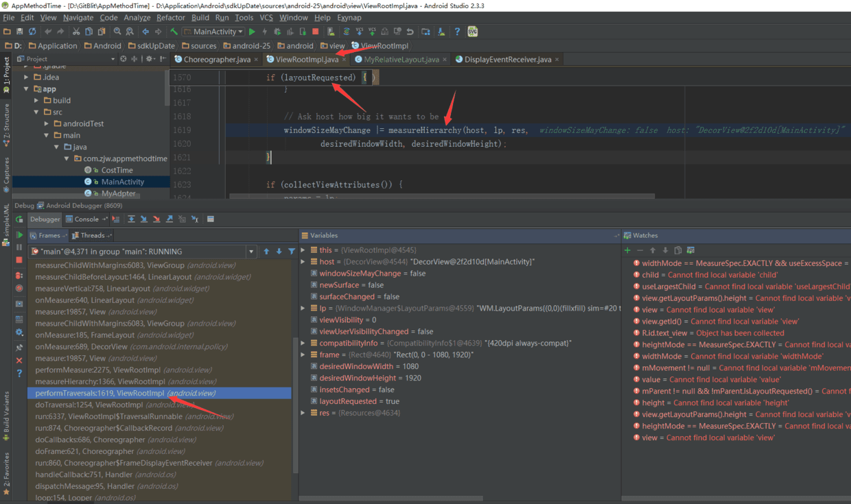The image size is (851, 504).
Task: Click the Show Execution Point icon
Action: pyautogui.click(x=115, y=219)
